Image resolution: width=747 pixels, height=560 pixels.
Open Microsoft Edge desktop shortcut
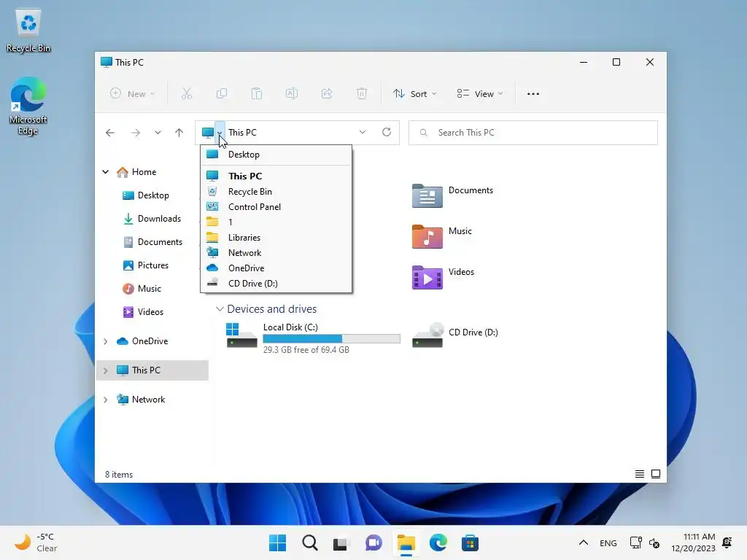click(28, 106)
